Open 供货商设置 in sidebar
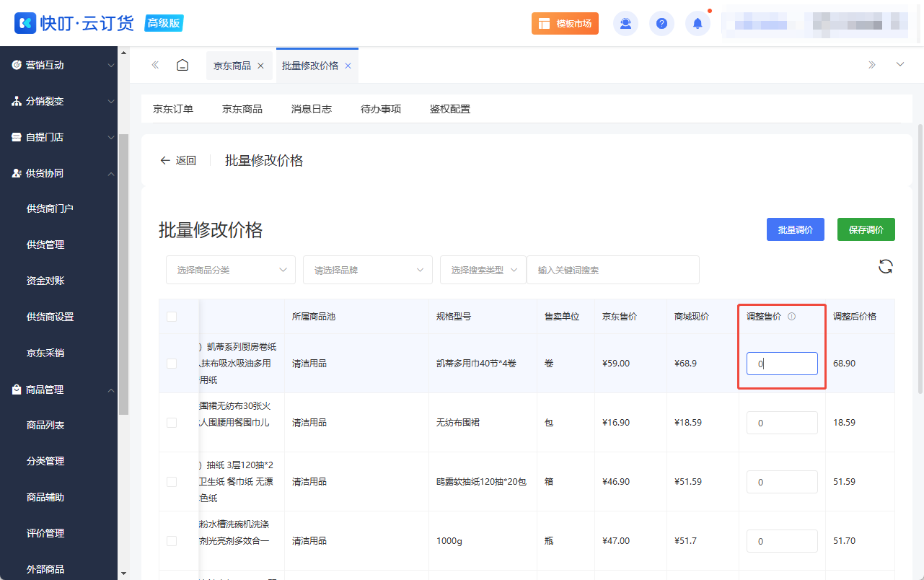 click(x=50, y=317)
